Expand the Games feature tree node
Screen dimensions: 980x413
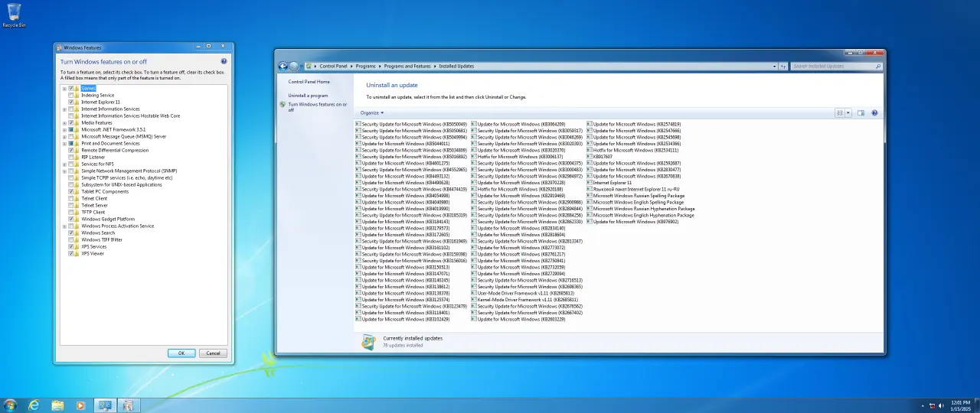tap(65, 88)
